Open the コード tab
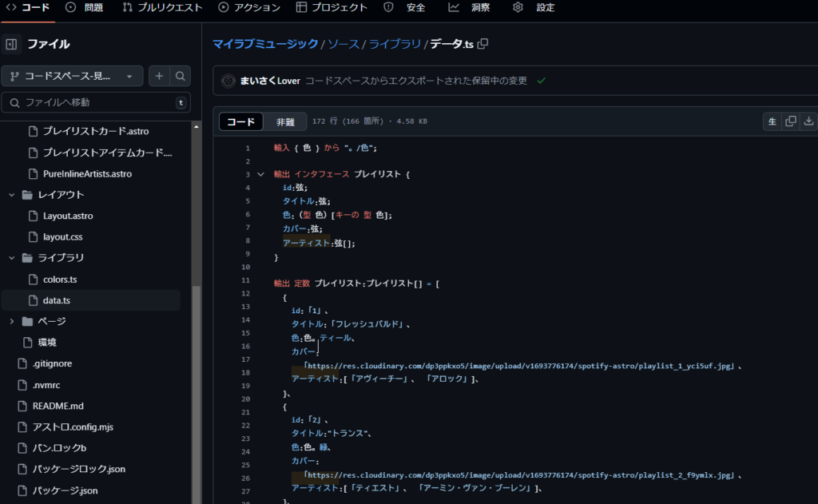This screenshot has width=818, height=504. (x=28, y=7)
